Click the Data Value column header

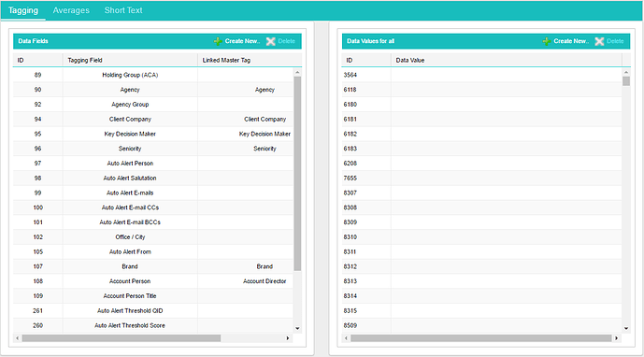[507, 60]
